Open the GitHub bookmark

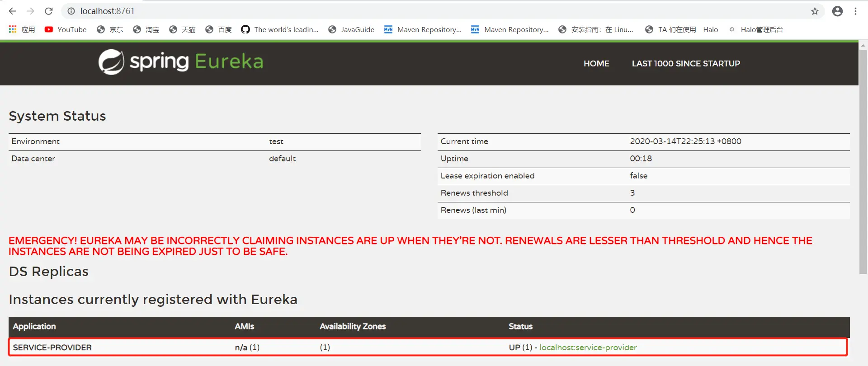pos(280,29)
